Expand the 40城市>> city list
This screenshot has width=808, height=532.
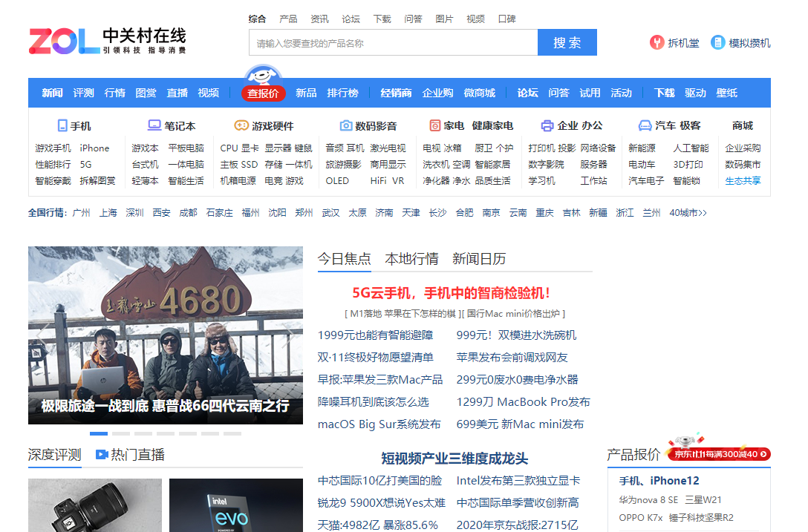688,213
